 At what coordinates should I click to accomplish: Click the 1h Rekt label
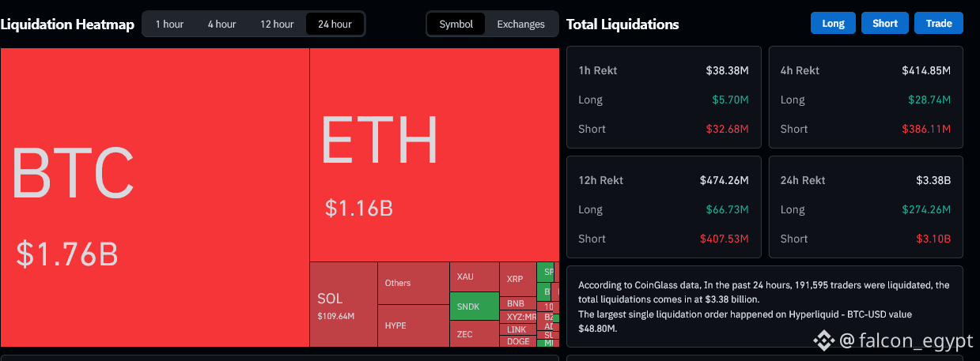tap(598, 70)
